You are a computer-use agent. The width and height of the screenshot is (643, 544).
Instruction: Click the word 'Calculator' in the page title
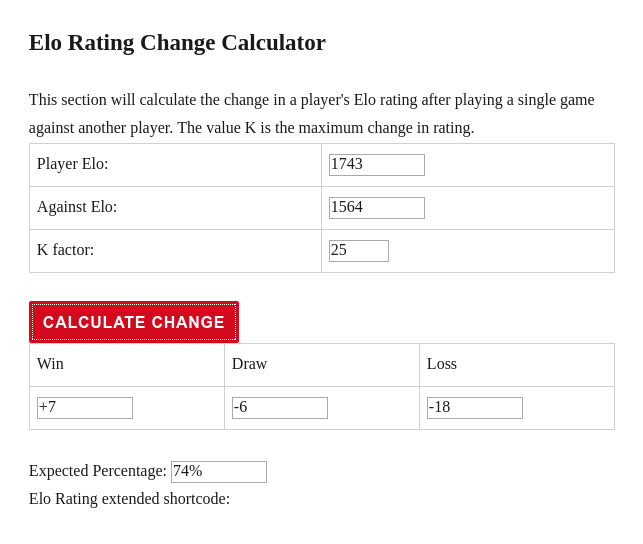pyautogui.click(x=274, y=43)
